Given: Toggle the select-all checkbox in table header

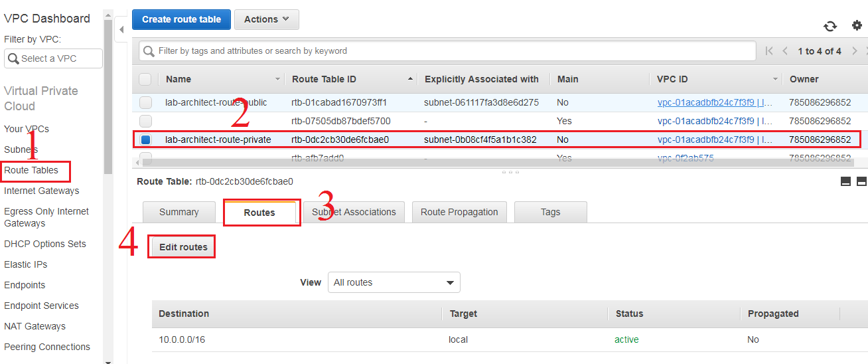Looking at the screenshot, I should pyautogui.click(x=145, y=80).
